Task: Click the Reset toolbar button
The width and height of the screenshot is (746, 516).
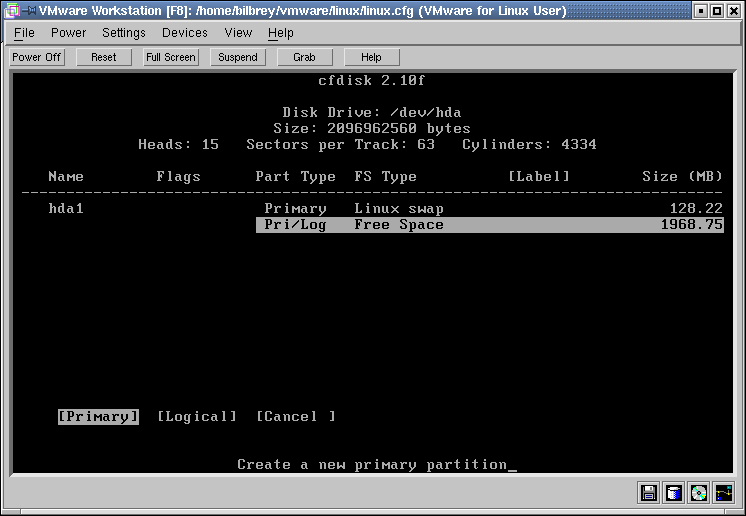Action: [x=104, y=57]
